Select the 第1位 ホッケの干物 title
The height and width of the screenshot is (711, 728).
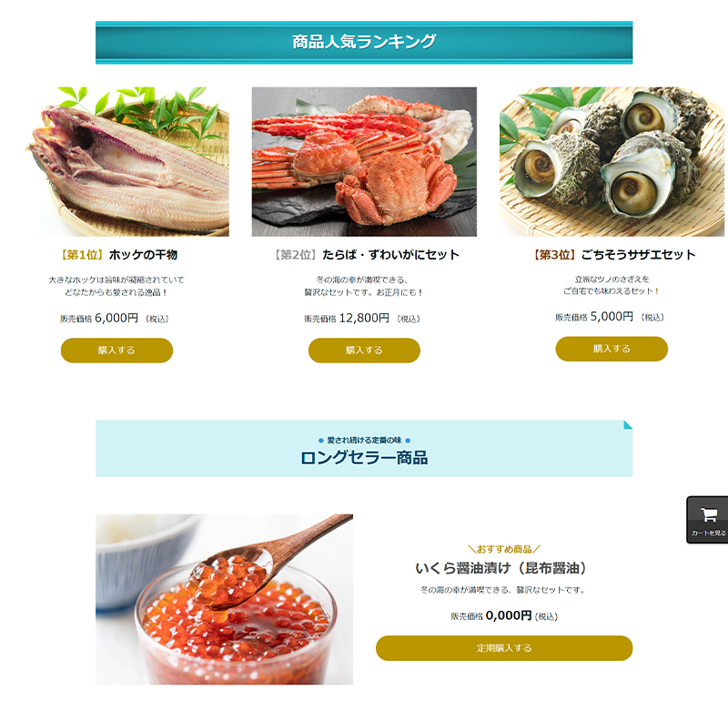(x=118, y=255)
